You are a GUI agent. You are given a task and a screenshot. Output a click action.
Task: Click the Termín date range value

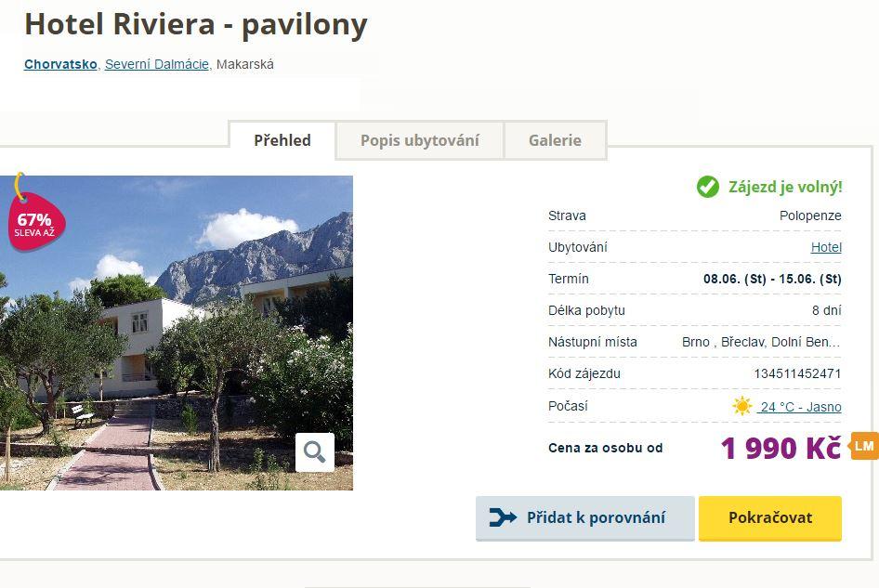[x=772, y=280]
